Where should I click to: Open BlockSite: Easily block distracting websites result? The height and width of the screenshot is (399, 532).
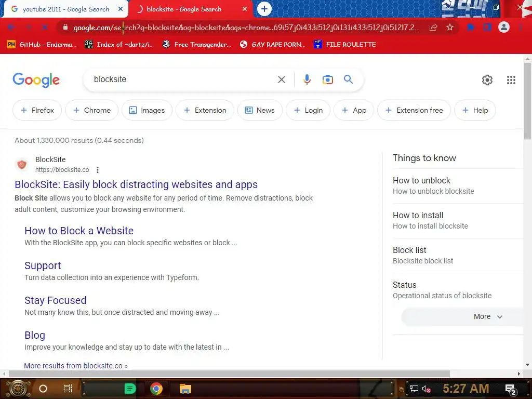pos(136,184)
